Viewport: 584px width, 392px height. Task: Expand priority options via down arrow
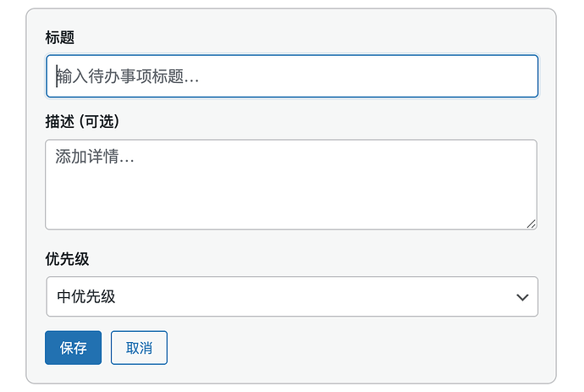click(521, 297)
